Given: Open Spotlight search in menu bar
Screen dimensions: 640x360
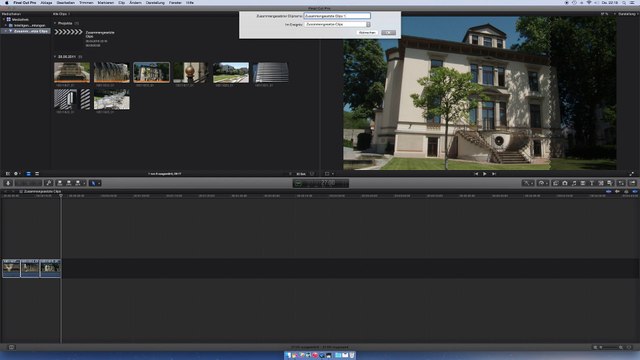Looking at the screenshot, I should click(x=624, y=3).
